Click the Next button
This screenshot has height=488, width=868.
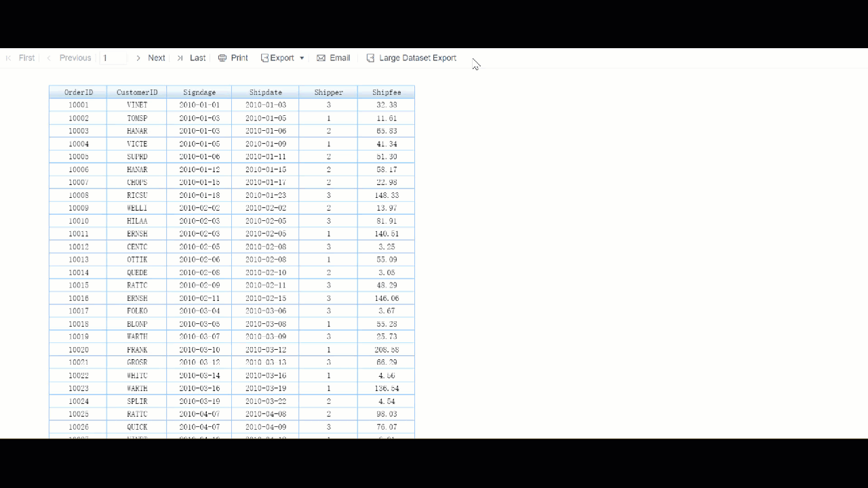click(156, 58)
